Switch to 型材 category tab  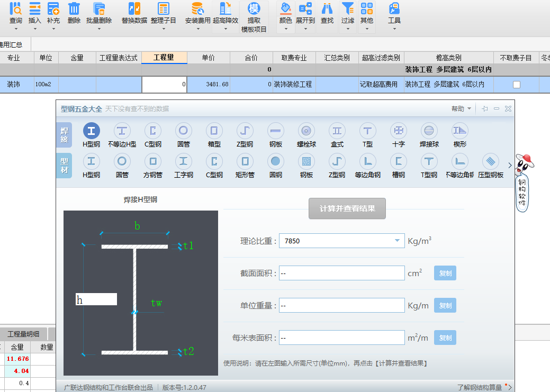[64, 166]
